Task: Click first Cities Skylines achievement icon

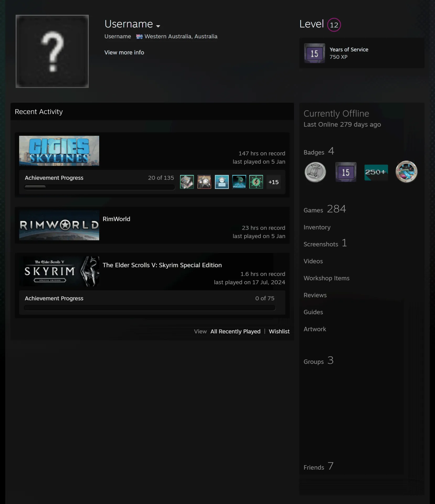Action: pyautogui.click(x=187, y=182)
